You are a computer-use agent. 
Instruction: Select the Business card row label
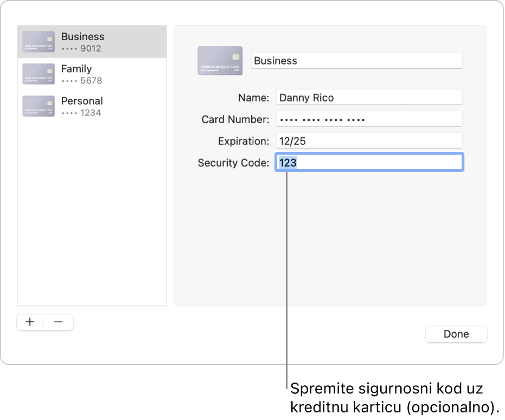(x=82, y=37)
